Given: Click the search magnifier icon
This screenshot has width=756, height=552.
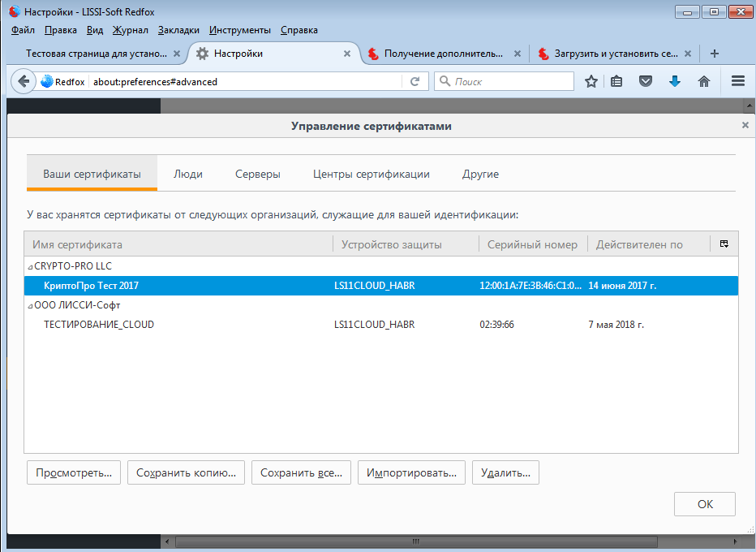Looking at the screenshot, I should pyautogui.click(x=445, y=81).
